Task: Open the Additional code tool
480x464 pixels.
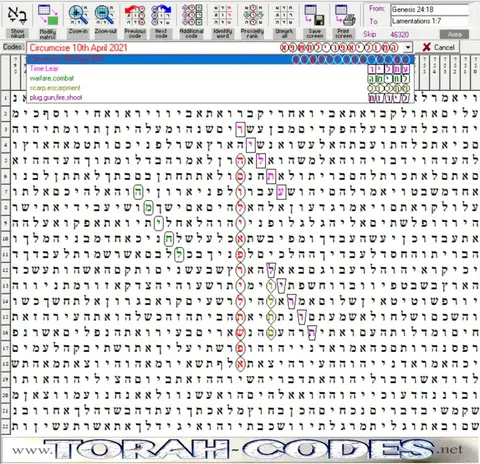Action: click(192, 15)
